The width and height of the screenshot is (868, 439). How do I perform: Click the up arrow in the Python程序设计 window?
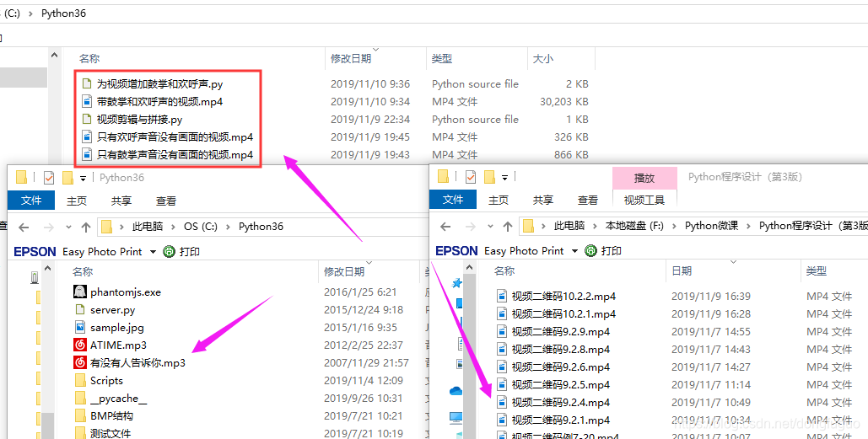pyautogui.click(x=508, y=226)
